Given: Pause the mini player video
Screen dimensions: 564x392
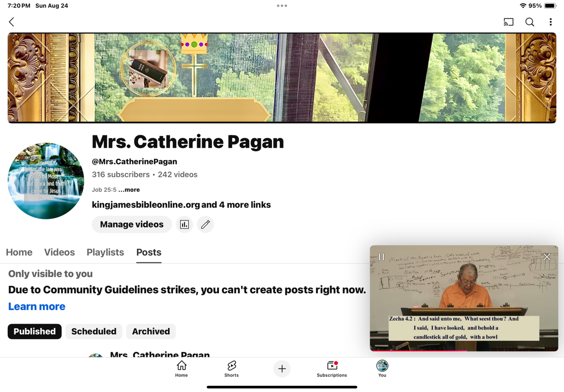Looking at the screenshot, I should pyautogui.click(x=381, y=257).
